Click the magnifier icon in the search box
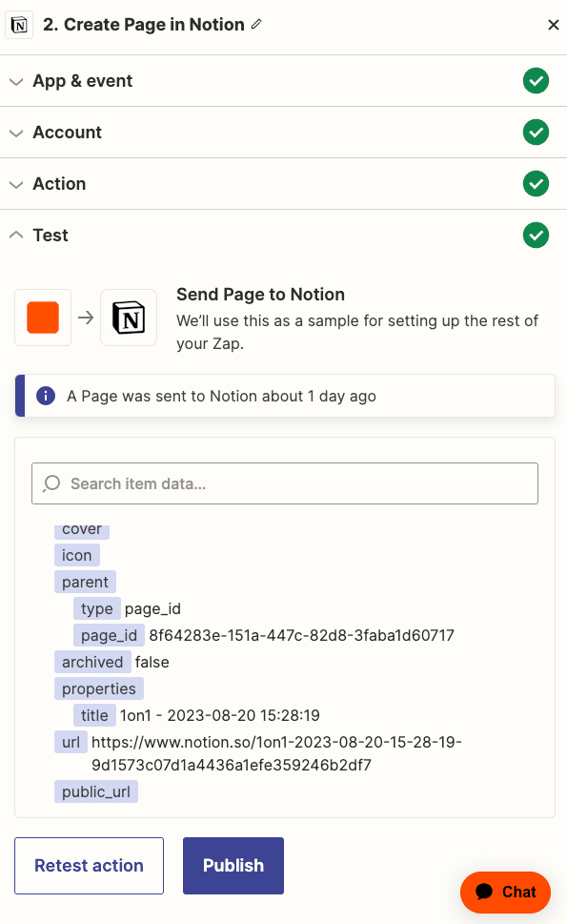The image size is (567, 924). click(x=51, y=483)
